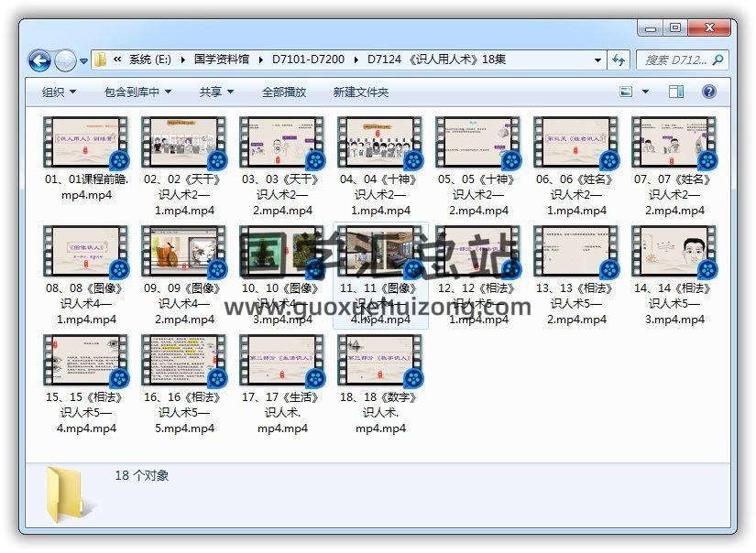Click the 18 个对象 status text
The height and width of the screenshot is (553, 756).
tap(142, 475)
